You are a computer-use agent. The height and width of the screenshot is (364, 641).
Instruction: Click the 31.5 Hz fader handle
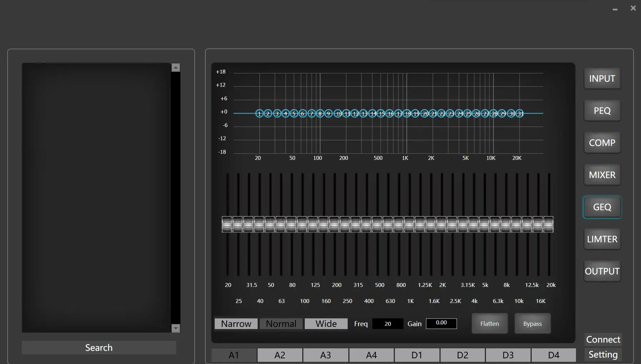point(248,224)
